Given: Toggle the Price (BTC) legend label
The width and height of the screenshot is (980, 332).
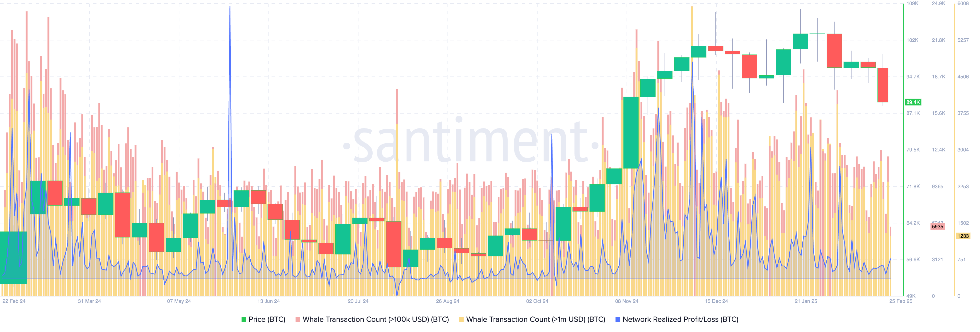Looking at the screenshot, I should [x=267, y=319].
